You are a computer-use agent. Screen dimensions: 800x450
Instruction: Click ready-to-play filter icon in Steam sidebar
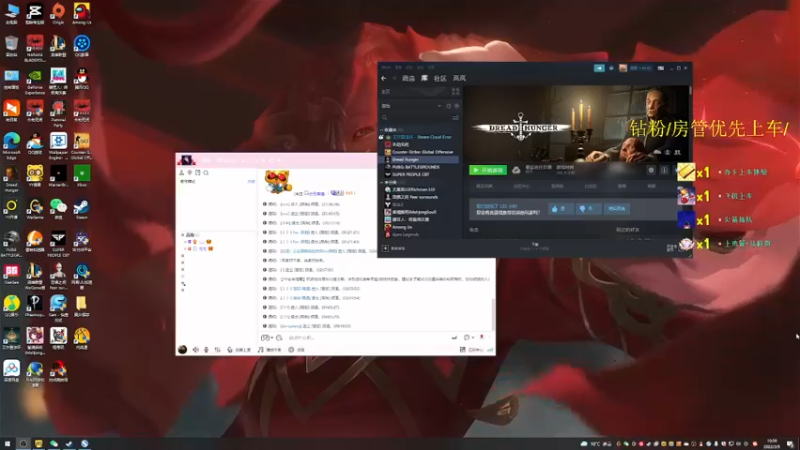tap(457, 106)
